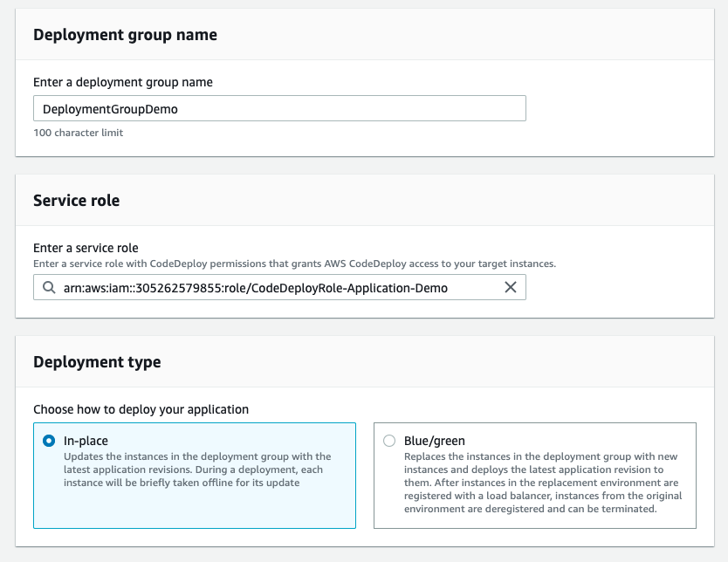This screenshot has height=562, width=728.
Task: Click the "Deployment type" section heading
Action: [x=97, y=361]
